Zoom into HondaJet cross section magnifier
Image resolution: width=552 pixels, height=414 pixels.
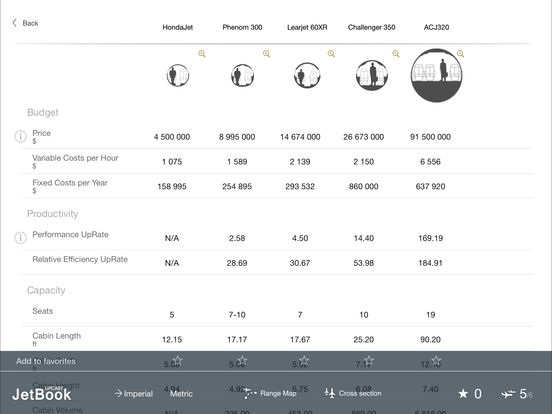point(202,54)
